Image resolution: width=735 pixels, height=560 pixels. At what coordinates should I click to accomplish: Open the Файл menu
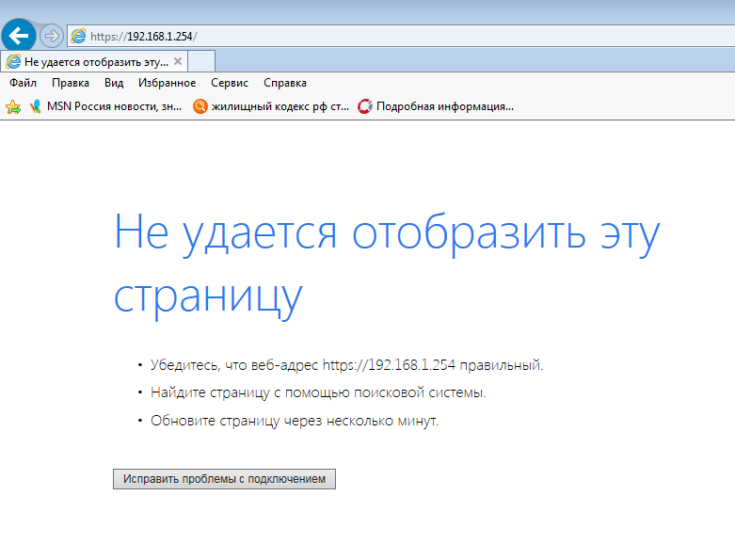(23, 83)
